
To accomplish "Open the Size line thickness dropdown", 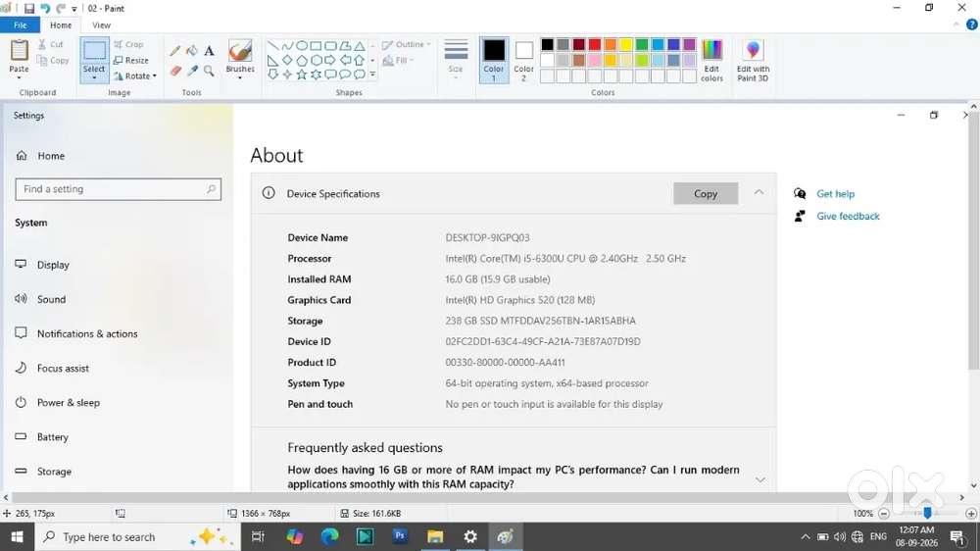I will (456, 60).
